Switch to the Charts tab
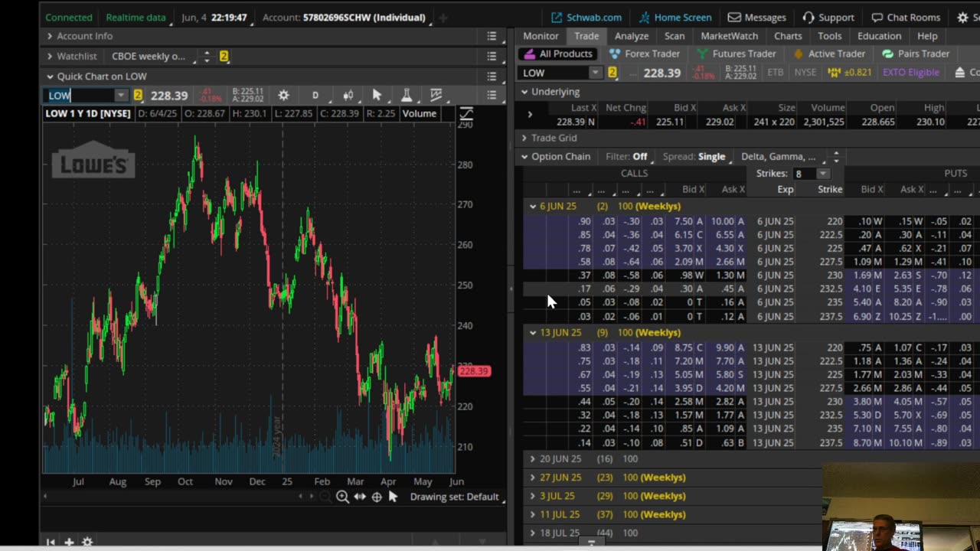 788,36
